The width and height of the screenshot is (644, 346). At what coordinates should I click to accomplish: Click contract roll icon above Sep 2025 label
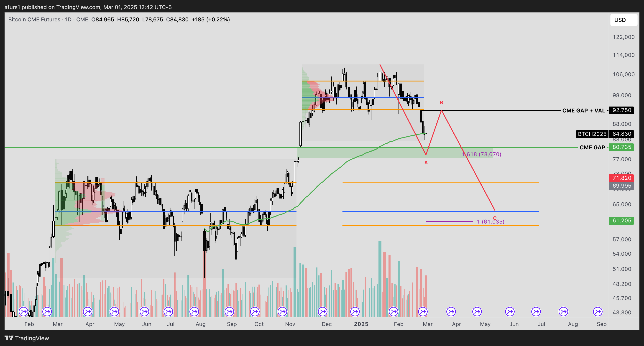[598, 312]
